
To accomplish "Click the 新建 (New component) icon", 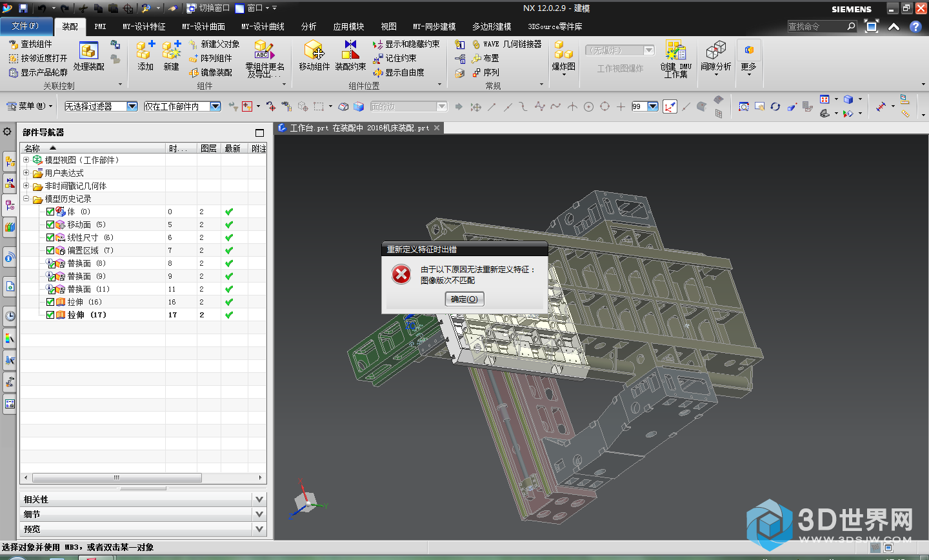I will coord(171,55).
